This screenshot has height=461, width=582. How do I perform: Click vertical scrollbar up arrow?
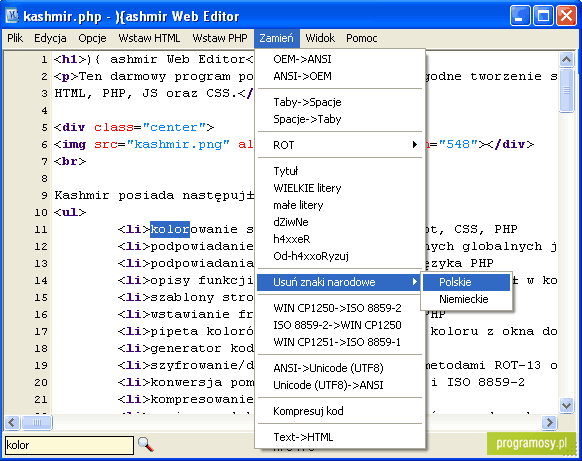(x=566, y=59)
